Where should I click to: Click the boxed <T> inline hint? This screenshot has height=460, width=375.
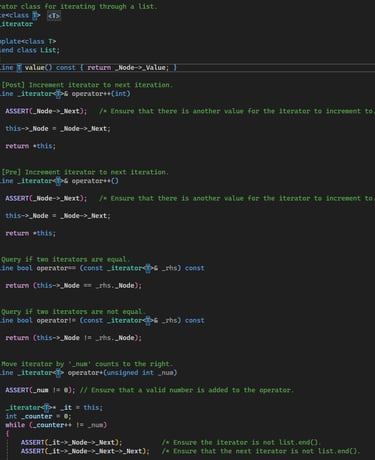(54, 15)
